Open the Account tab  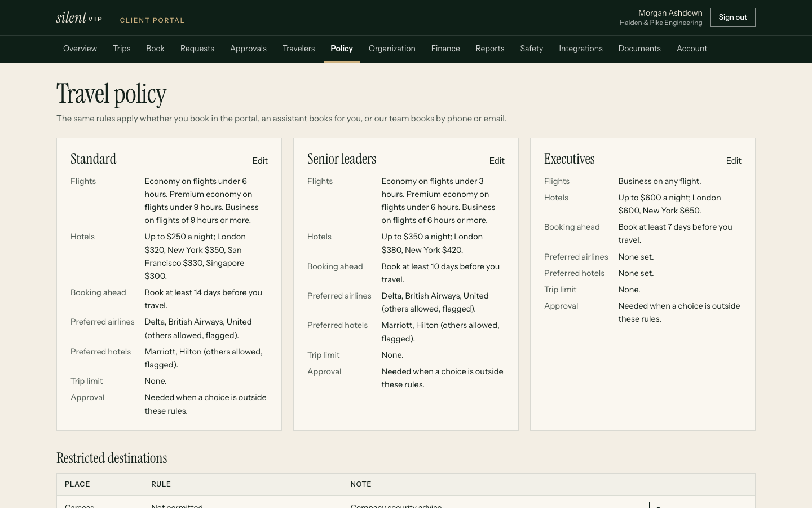click(692, 49)
